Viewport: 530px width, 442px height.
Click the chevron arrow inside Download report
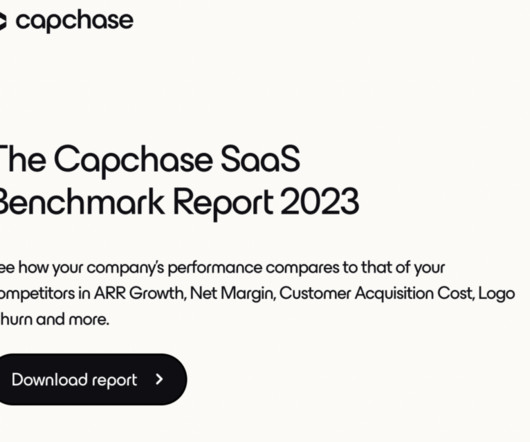click(159, 379)
